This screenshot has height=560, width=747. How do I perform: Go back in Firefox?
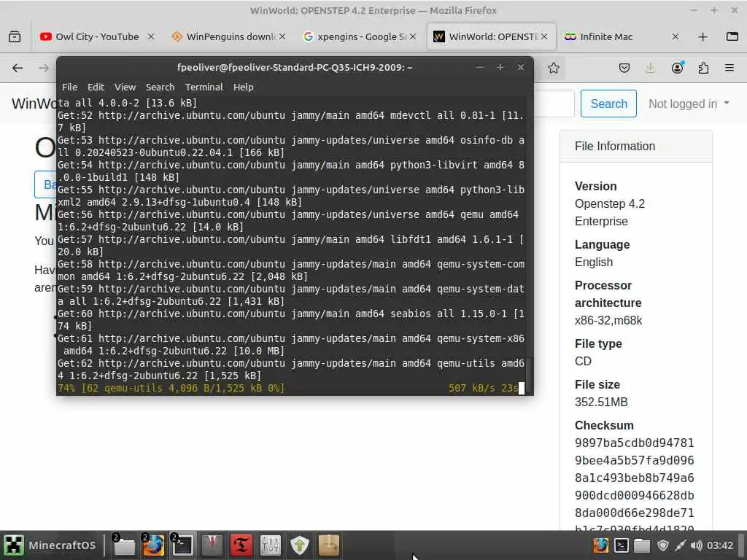18,68
